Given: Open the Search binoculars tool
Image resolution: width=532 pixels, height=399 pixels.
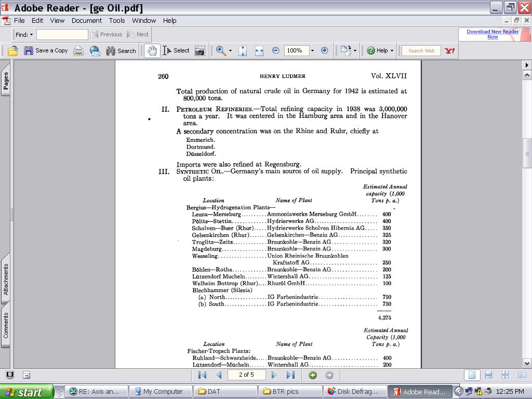Looking at the screenshot, I should pyautogui.click(x=121, y=51).
